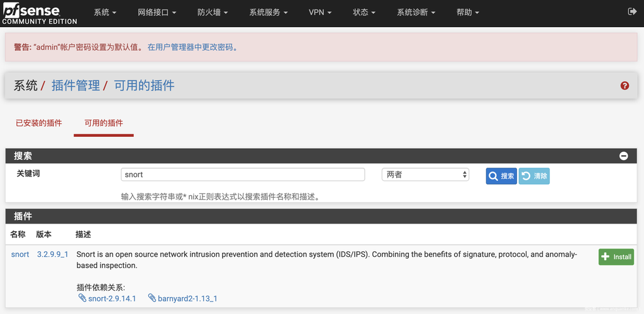This screenshot has height=314, width=644.
Task: Open the 帮助 menu
Action: (468, 13)
